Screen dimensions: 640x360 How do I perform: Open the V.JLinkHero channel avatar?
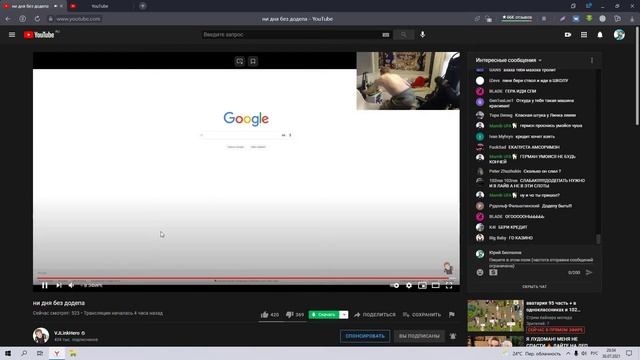(41, 336)
